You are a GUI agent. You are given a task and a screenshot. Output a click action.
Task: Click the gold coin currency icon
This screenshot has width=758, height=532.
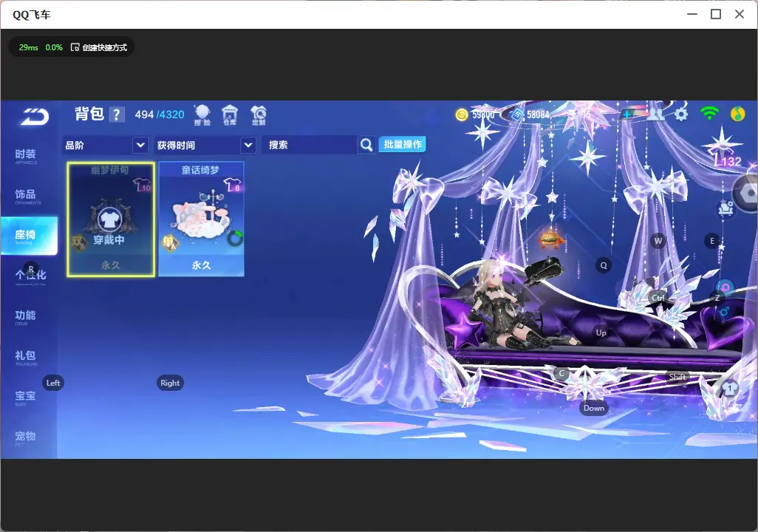[x=462, y=115]
